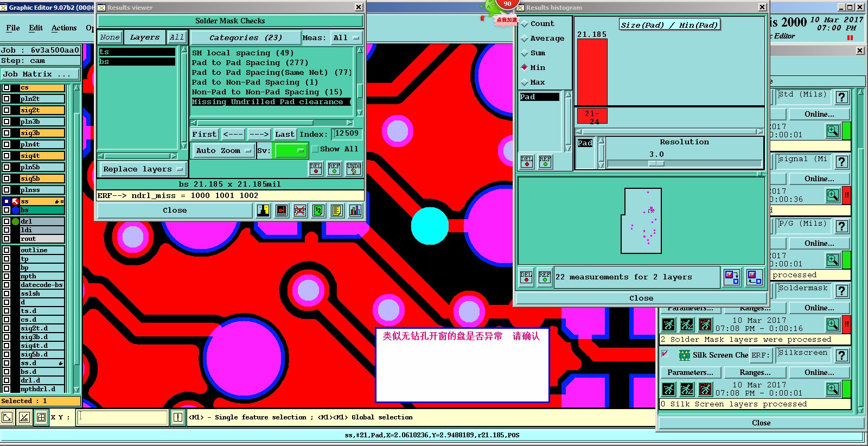
Task: Open the Meas All dropdown
Action: [347, 38]
